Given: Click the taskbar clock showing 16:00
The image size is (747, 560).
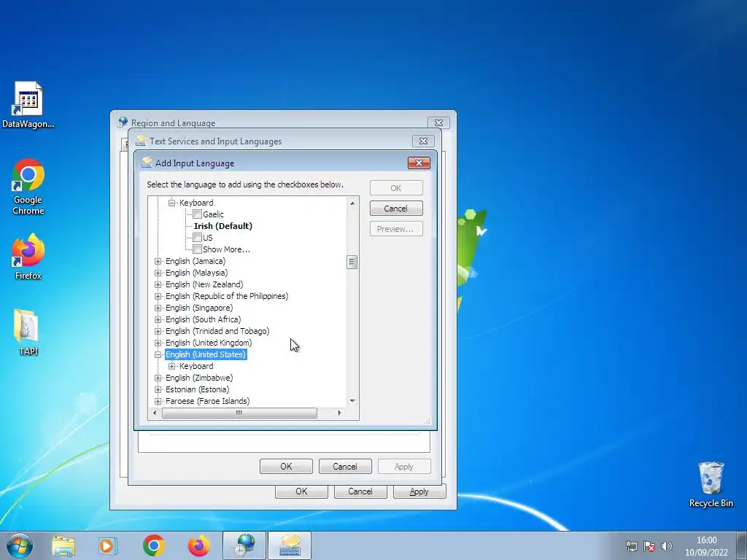Looking at the screenshot, I should coord(706,546).
